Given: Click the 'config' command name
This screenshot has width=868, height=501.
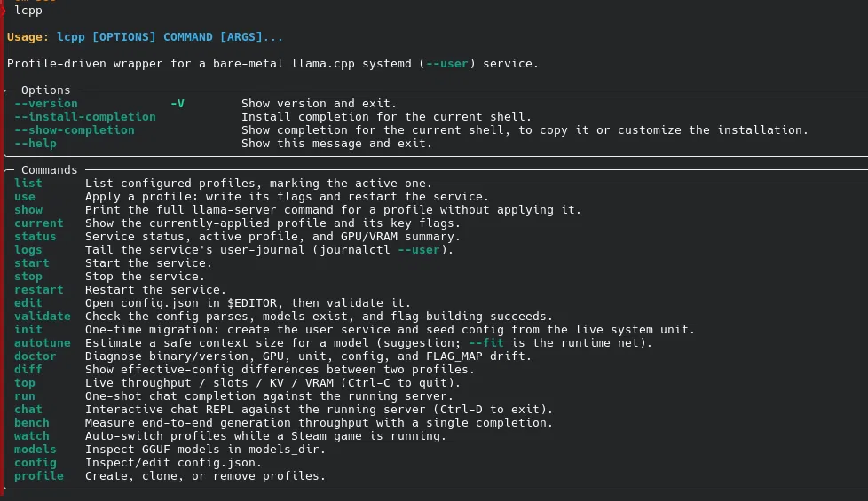Looking at the screenshot, I should tap(36, 462).
